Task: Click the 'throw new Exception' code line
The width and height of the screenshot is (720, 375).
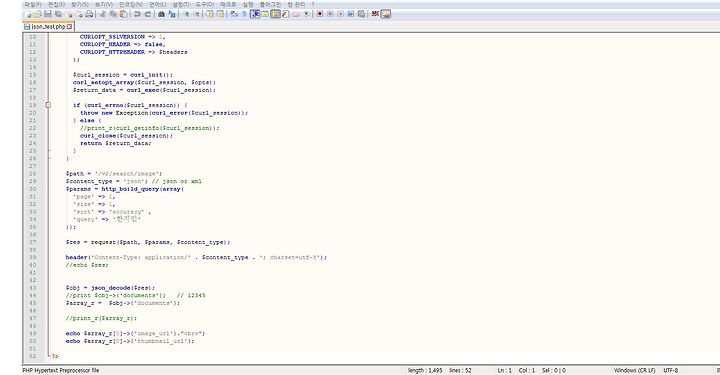Action: (164, 113)
